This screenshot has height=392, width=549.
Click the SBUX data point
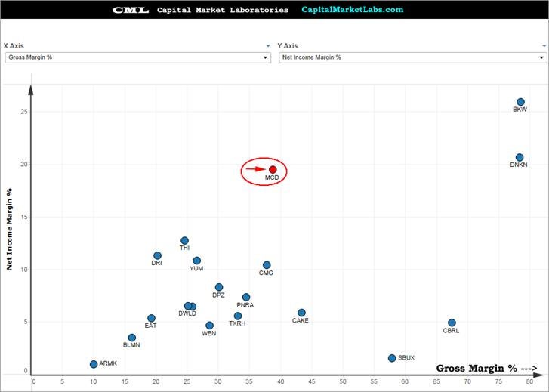coord(392,358)
